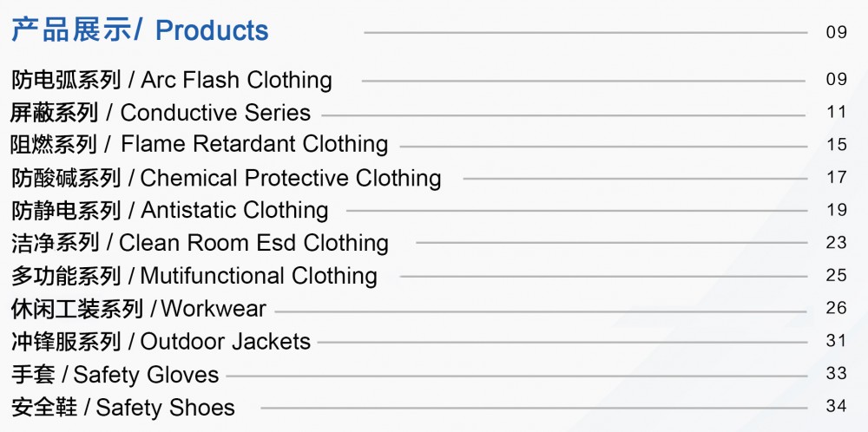Screen dimensions: 868x432
Task: Select page number 23 for Clean Room
Action: click(836, 243)
